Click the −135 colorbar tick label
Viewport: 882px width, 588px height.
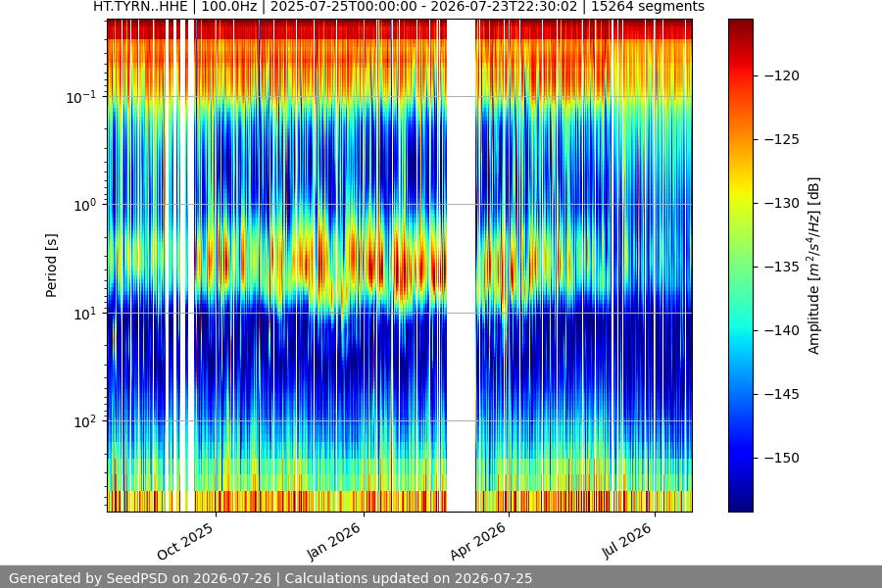click(x=782, y=267)
